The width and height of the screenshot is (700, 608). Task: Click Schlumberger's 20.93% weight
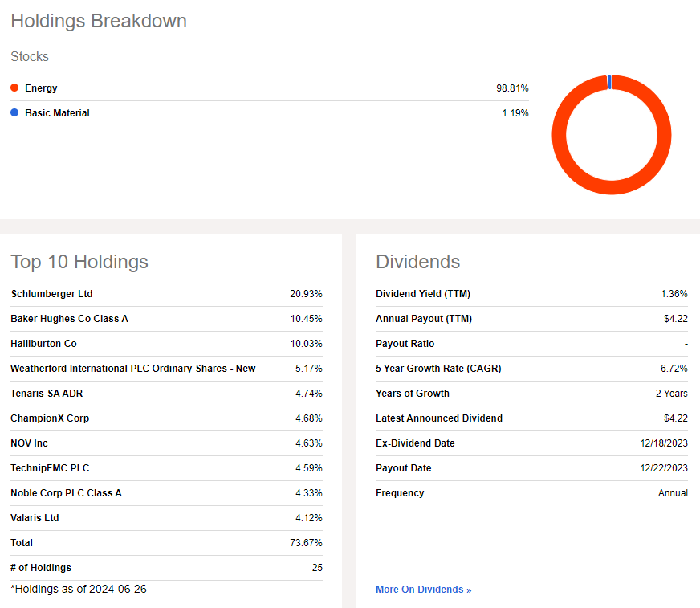(x=306, y=293)
